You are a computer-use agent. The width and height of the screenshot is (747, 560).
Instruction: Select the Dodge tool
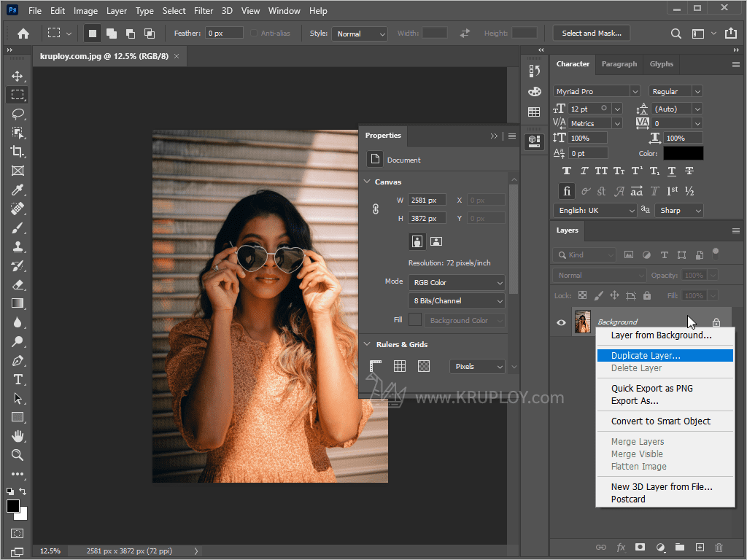pyautogui.click(x=18, y=341)
